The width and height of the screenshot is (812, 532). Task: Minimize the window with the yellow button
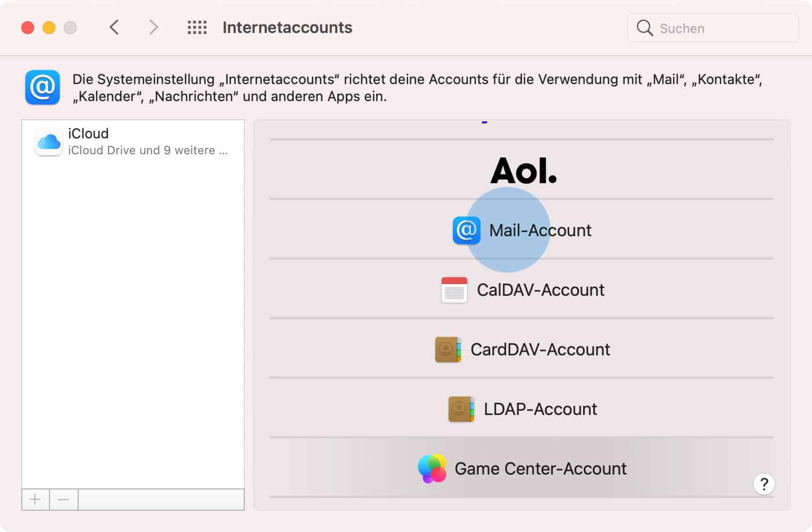tap(49, 28)
